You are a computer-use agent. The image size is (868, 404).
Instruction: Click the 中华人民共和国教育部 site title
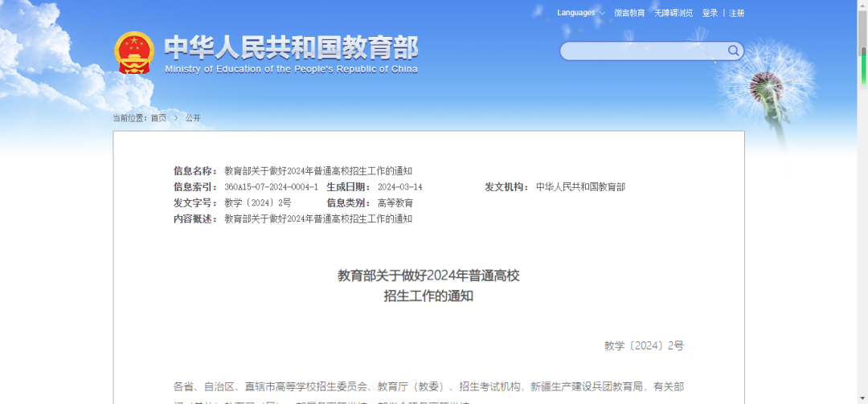pos(291,47)
